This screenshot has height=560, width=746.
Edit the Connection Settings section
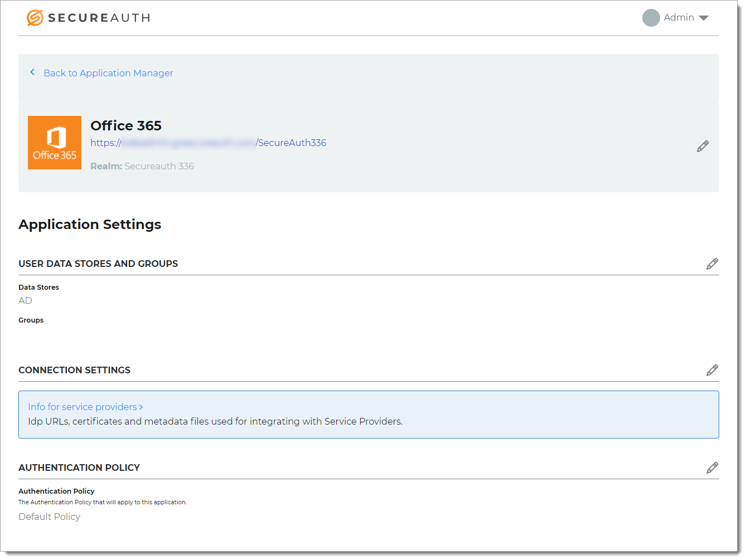pyautogui.click(x=712, y=370)
